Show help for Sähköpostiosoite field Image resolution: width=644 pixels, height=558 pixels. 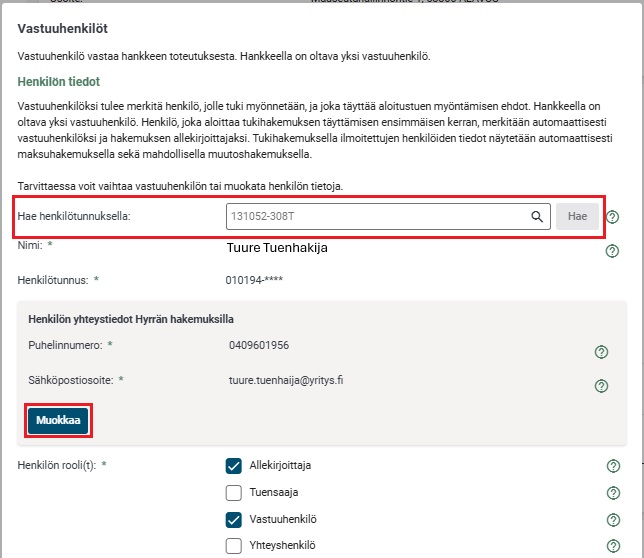point(602,386)
